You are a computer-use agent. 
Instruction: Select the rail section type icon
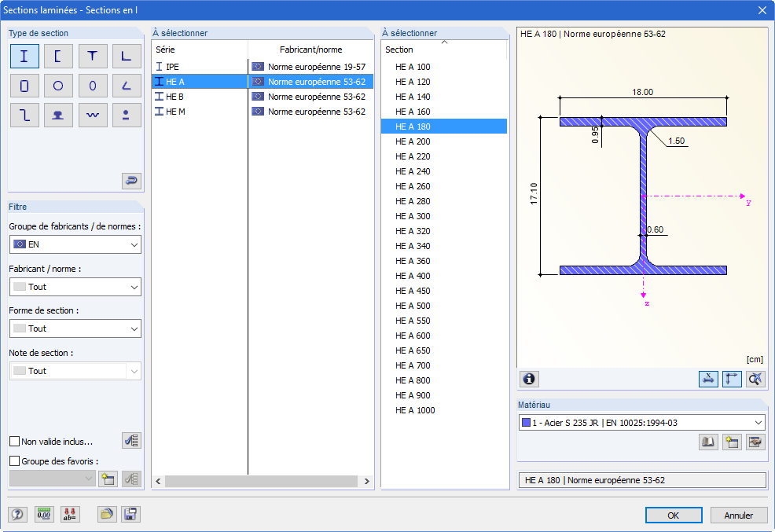coord(58,115)
